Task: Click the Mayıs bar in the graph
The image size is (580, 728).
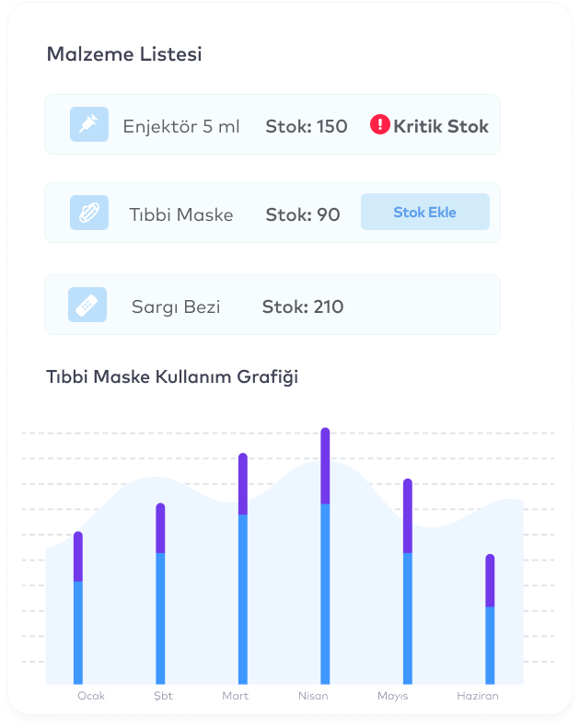Action: pyautogui.click(x=408, y=582)
